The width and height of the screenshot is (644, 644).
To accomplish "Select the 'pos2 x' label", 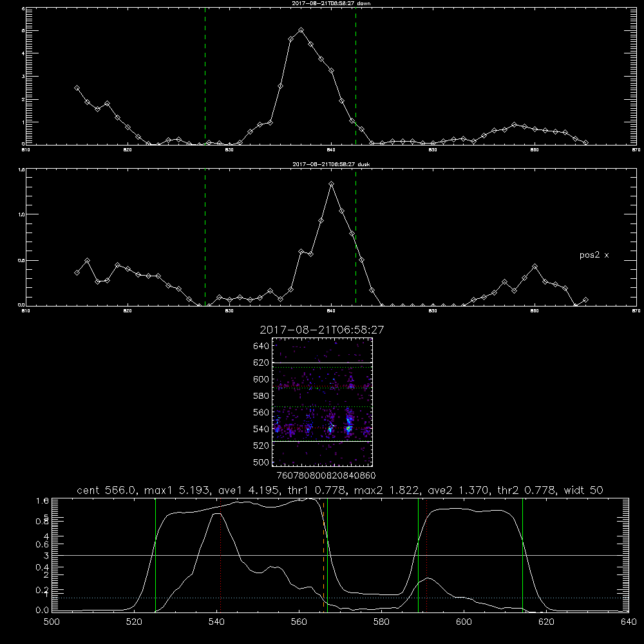I will [x=594, y=255].
